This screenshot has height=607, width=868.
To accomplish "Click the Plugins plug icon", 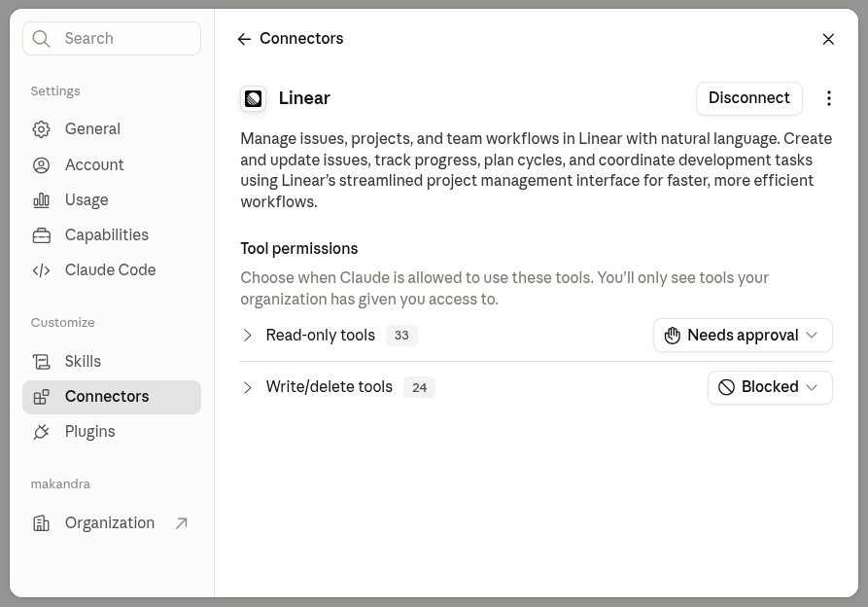I will [x=41, y=432].
